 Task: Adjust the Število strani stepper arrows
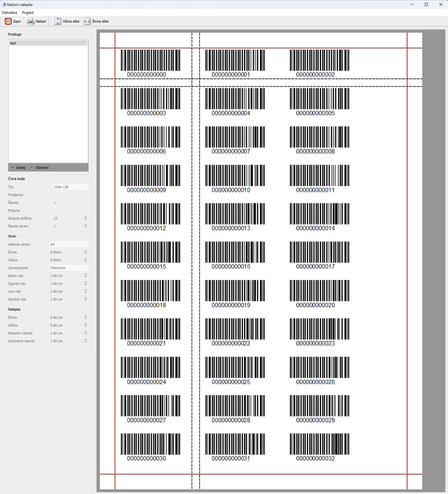pos(86,226)
